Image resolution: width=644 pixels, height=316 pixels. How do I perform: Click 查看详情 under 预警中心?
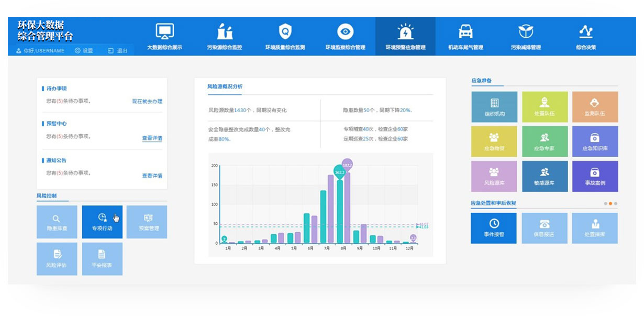(152, 138)
